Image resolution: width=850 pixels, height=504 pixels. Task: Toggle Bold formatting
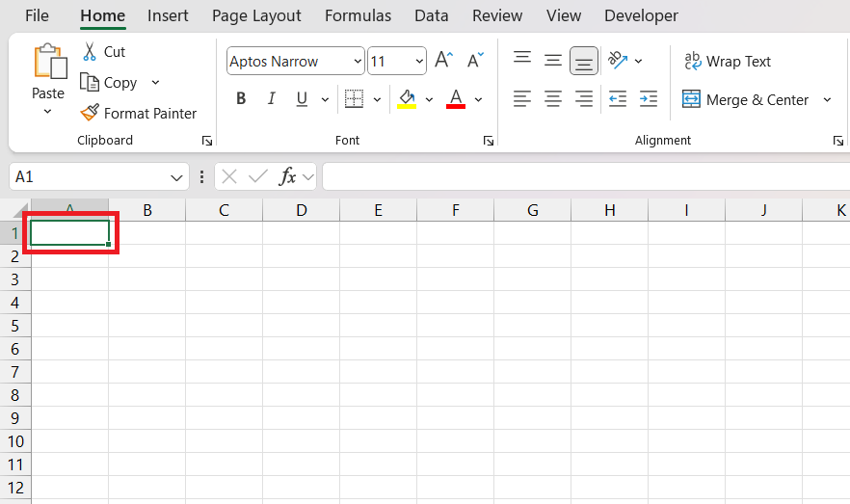(x=241, y=98)
